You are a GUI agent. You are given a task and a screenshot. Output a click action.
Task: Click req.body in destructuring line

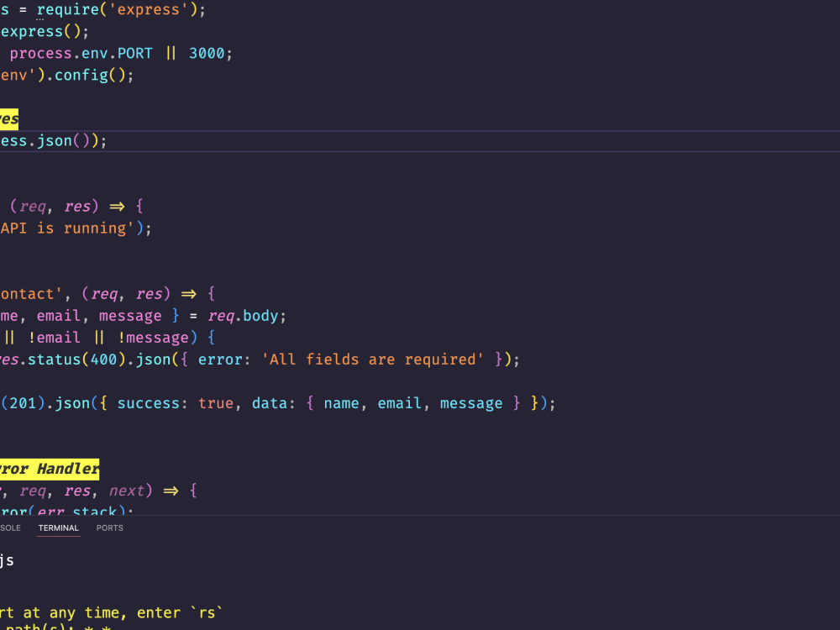(x=243, y=316)
